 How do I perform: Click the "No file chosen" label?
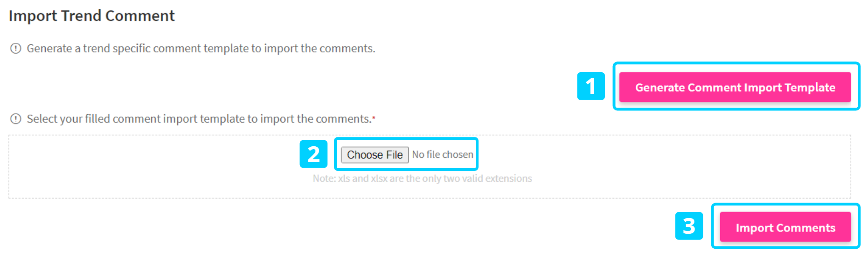click(x=443, y=155)
